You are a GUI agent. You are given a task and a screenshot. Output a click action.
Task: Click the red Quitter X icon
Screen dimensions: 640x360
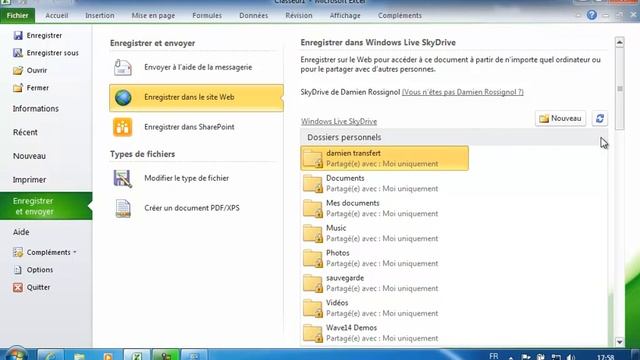click(x=18, y=287)
